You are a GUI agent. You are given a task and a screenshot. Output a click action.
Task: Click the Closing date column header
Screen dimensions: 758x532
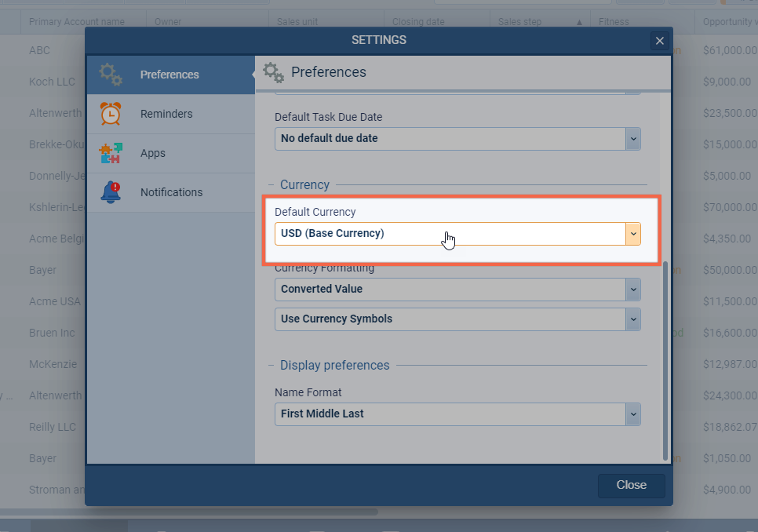click(x=437, y=22)
